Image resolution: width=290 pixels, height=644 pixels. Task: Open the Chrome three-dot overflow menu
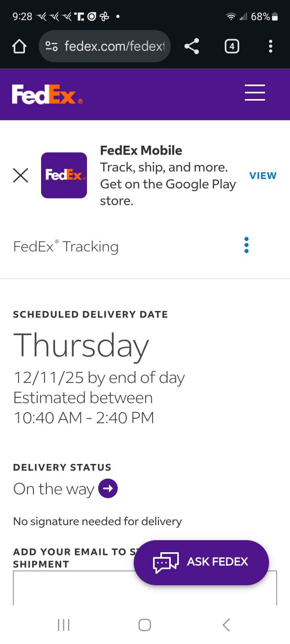271,46
